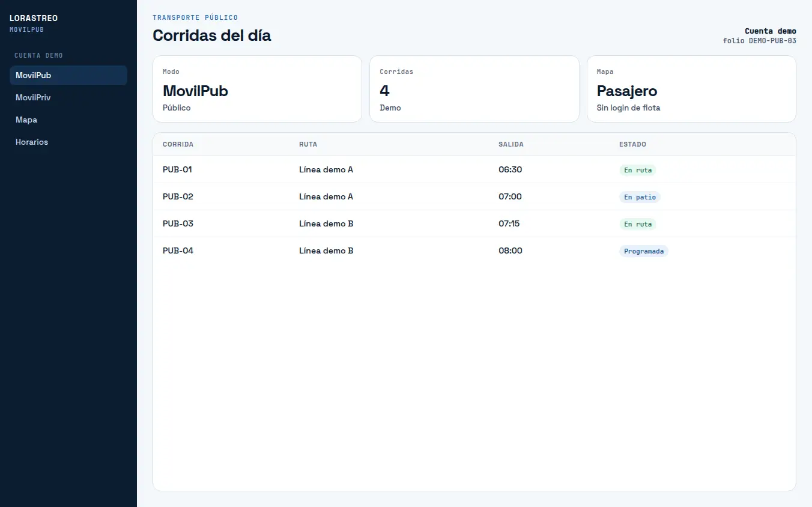
Task: Click the SALIDA column header
Action: (511, 145)
